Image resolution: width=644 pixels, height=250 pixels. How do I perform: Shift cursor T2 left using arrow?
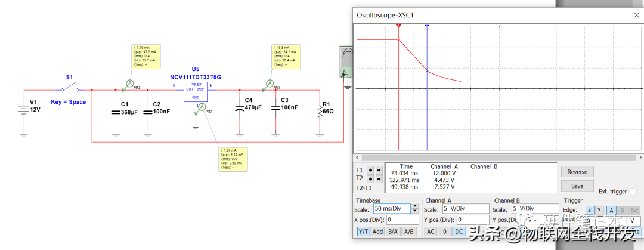[369, 179]
